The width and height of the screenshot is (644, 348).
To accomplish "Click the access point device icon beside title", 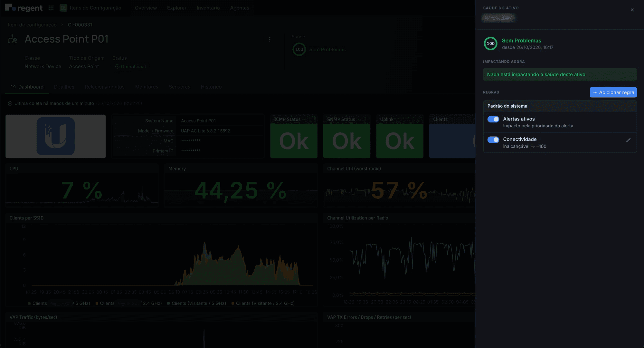I will 13,39.
